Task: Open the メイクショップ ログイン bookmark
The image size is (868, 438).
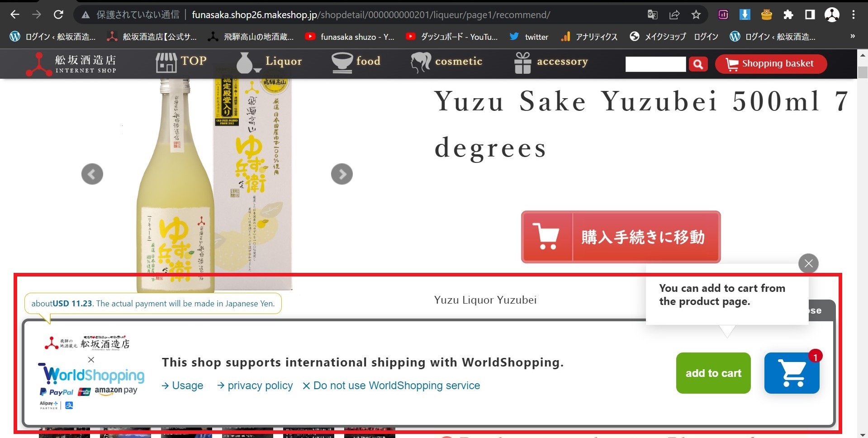Action: 674,37
